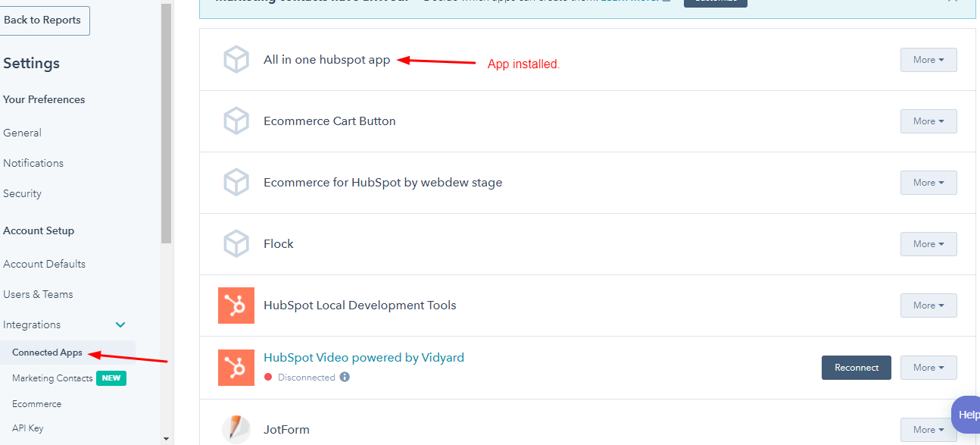
Task: Open Ecommerce under Integrations
Action: click(37, 404)
